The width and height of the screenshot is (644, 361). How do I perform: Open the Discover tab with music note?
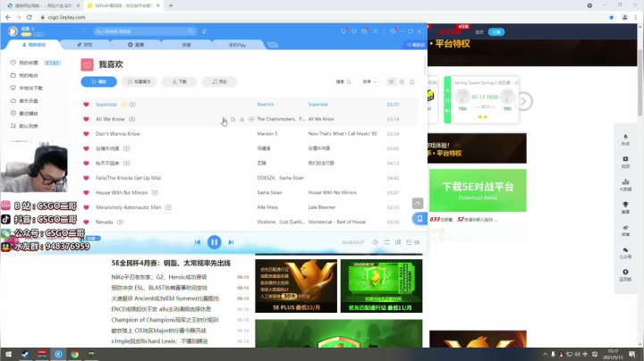tap(85, 45)
